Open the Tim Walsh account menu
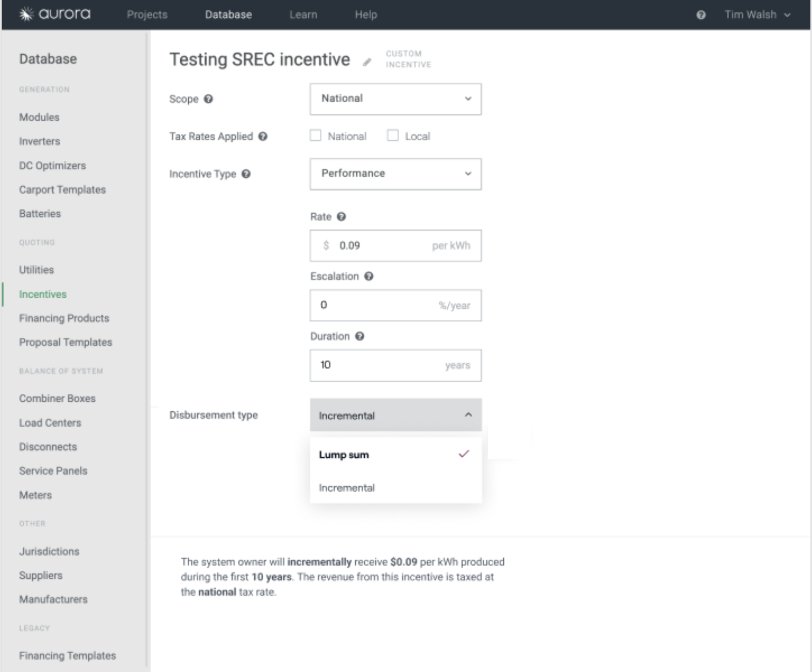 (757, 15)
